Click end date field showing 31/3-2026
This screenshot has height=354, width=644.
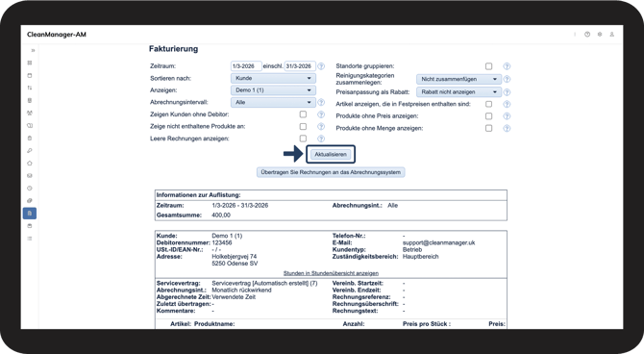coord(300,66)
